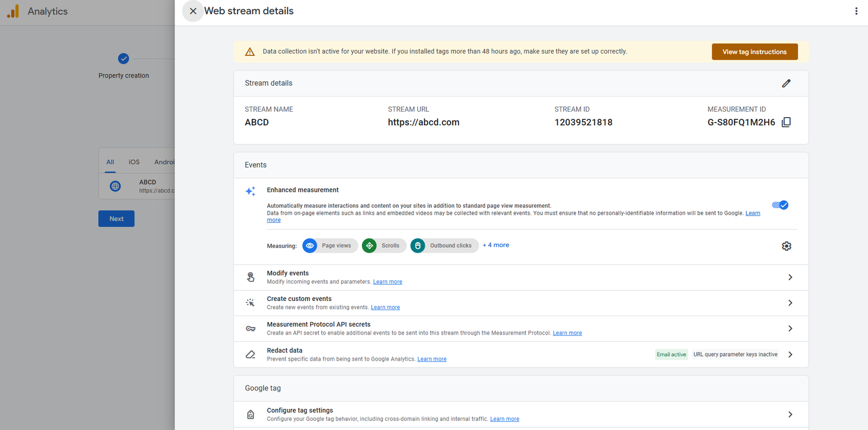Click the Configure tag settings icon
Image resolution: width=868 pixels, height=430 pixels.
pos(251,414)
